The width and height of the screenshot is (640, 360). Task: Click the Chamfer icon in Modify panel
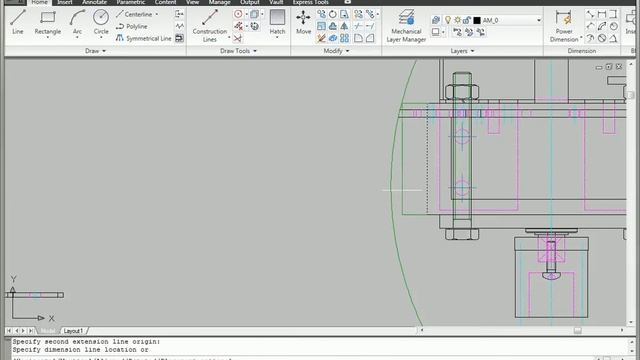[370, 38]
